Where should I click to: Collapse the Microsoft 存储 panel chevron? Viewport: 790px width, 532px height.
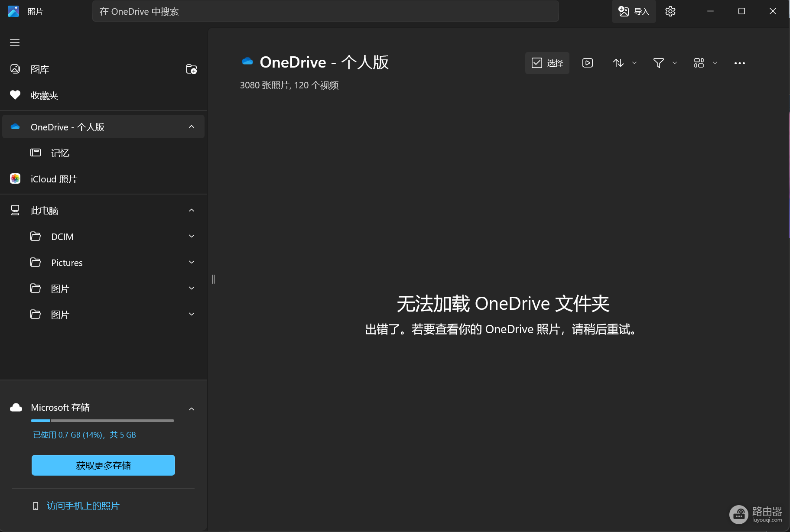192,409
